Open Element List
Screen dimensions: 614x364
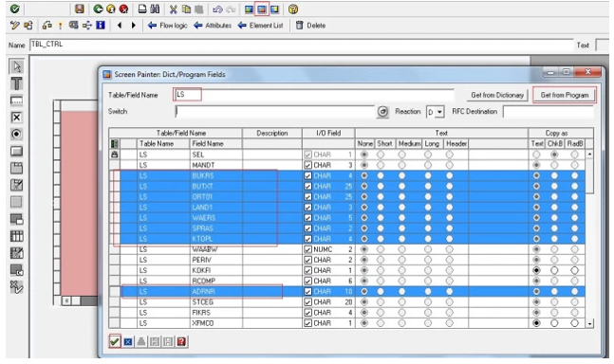[x=260, y=26]
